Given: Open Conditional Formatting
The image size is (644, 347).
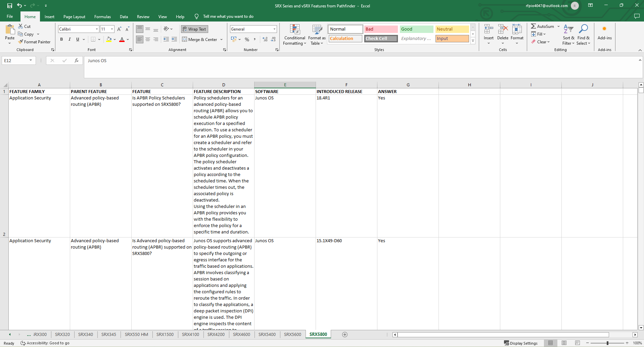Looking at the screenshot, I should (294, 35).
